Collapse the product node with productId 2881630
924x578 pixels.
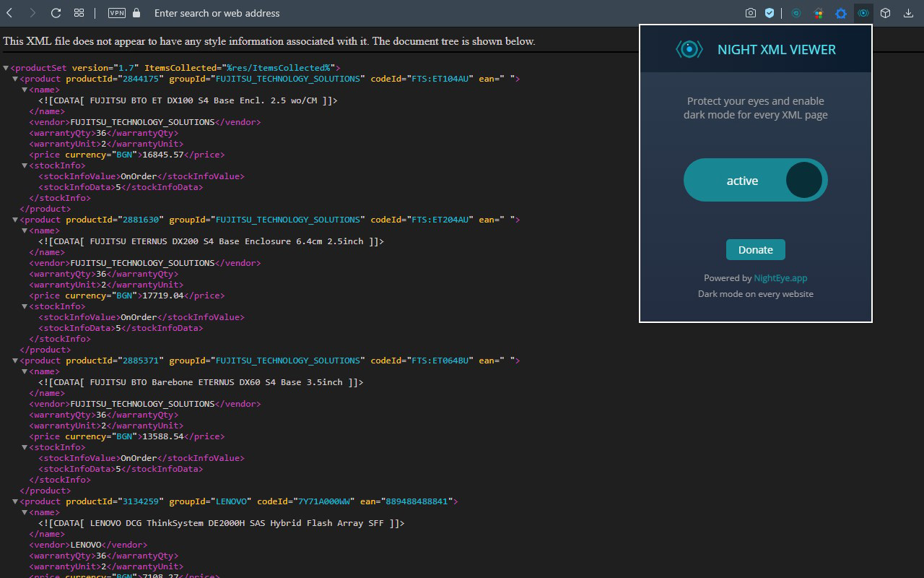point(14,220)
